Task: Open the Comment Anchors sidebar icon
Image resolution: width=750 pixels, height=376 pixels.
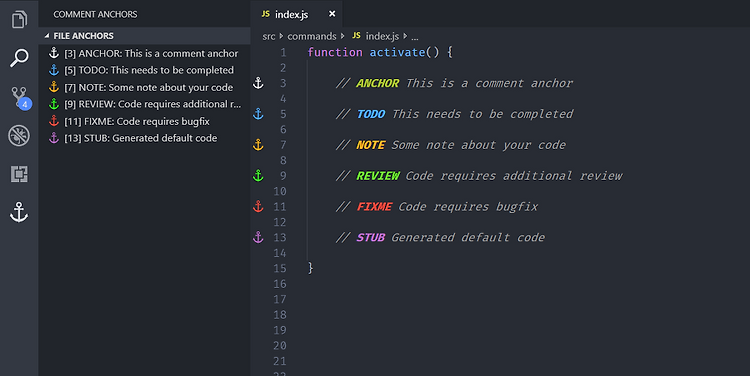Action: [x=19, y=212]
